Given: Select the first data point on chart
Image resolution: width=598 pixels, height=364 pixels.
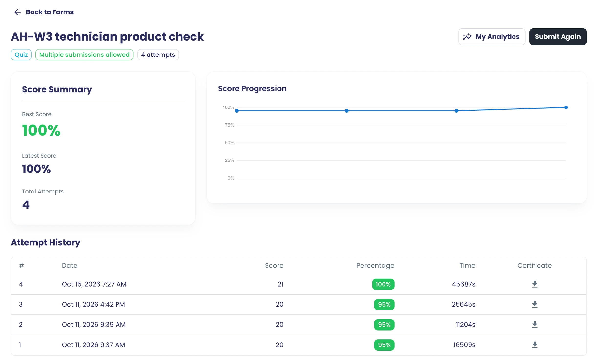Looking at the screenshot, I should (x=237, y=111).
